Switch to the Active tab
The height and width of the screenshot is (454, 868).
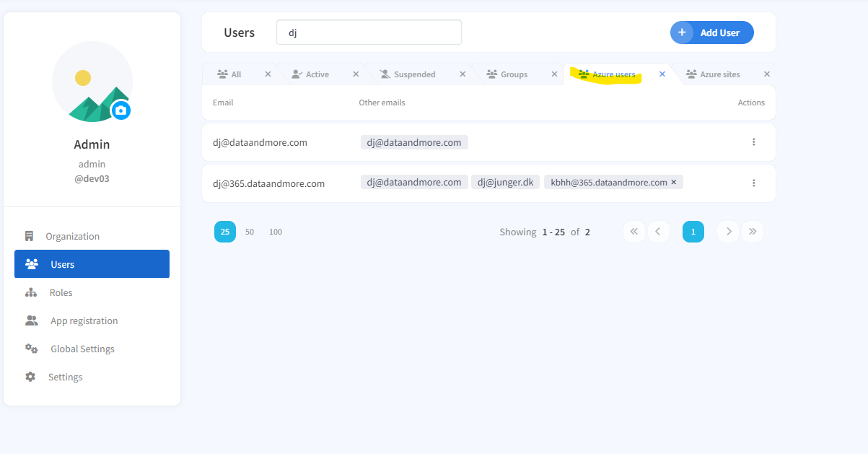click(x=317, y=74)
